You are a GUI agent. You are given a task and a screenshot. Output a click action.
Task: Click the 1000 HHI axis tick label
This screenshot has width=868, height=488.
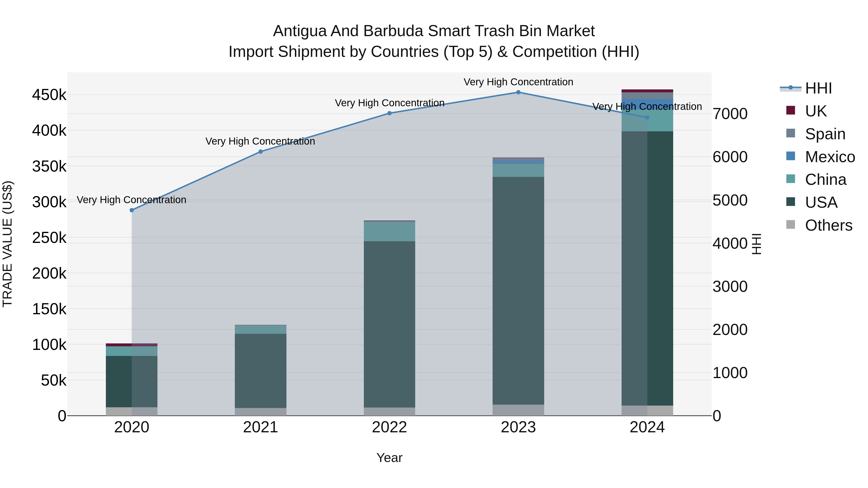click(730, 373)
